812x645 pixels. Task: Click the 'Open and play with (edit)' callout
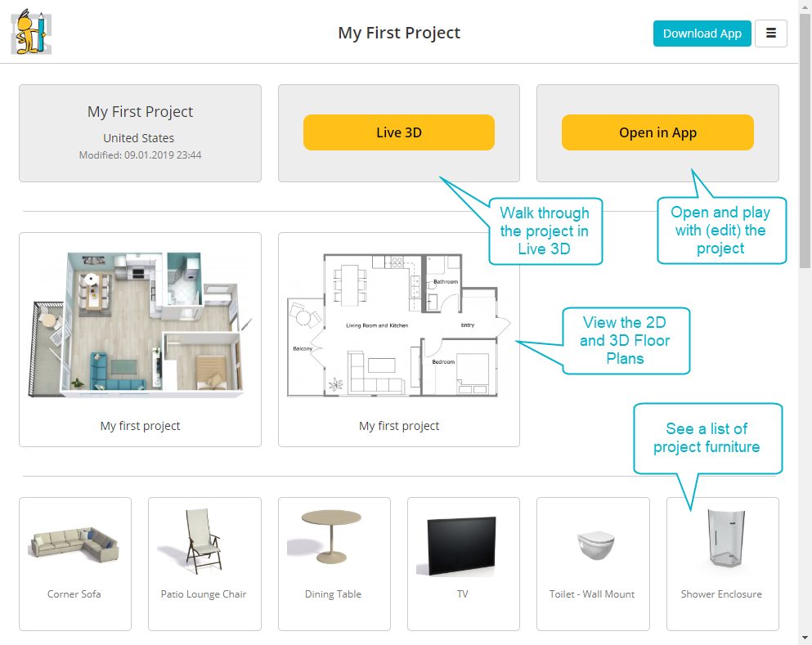[x=720, y=230]
